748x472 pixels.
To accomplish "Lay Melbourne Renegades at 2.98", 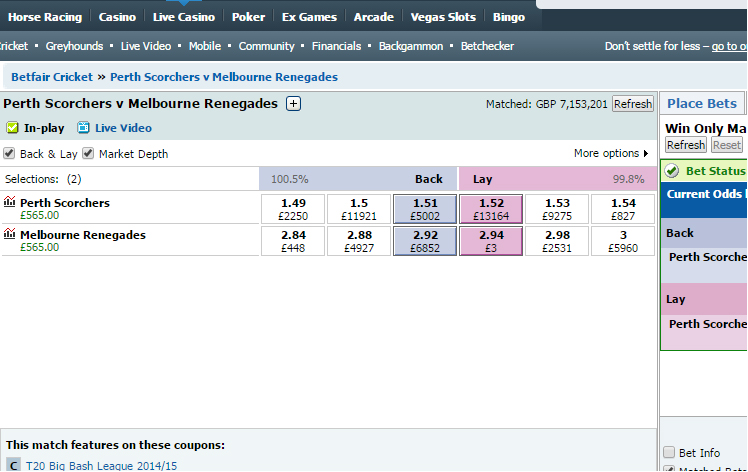I will click(557, 241).
